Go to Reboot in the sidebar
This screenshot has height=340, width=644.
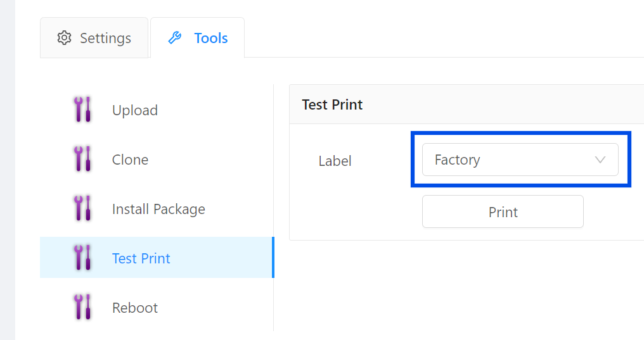(x=135, y=308)
